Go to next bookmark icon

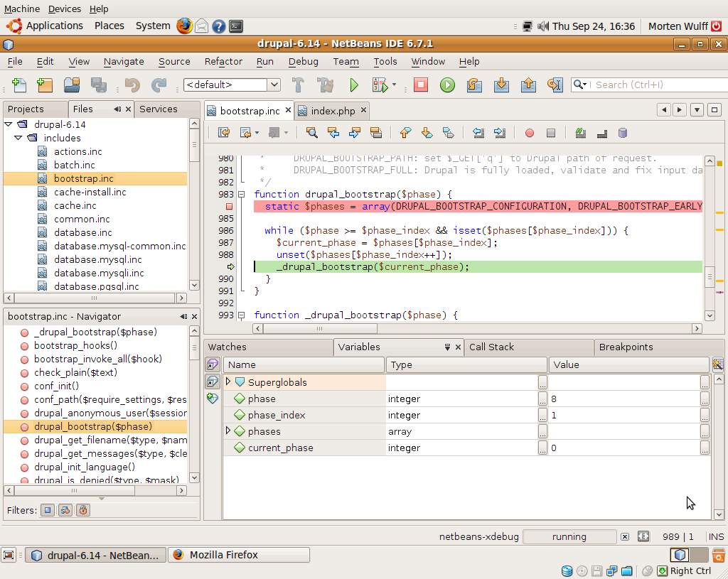coord(427,133)
